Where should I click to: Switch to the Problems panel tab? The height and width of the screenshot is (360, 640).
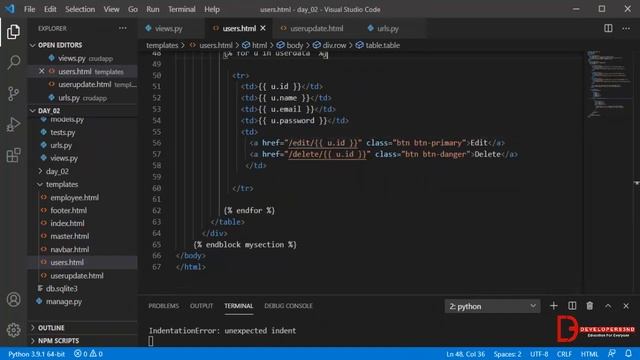pyautogui.click(x=164, y=306)
